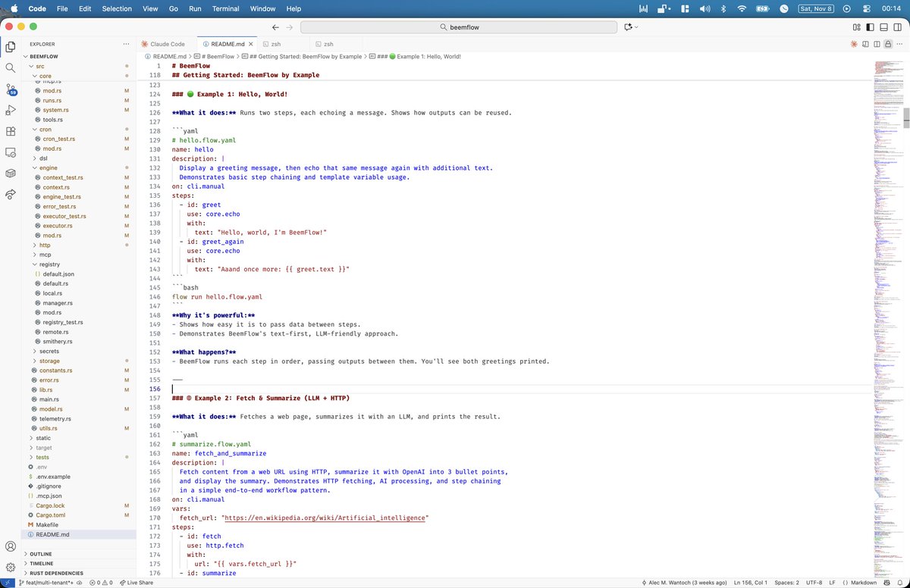This screenshot has height=588, width=910.
Task: Click the volume icon in menu bar
Action: 704,8
